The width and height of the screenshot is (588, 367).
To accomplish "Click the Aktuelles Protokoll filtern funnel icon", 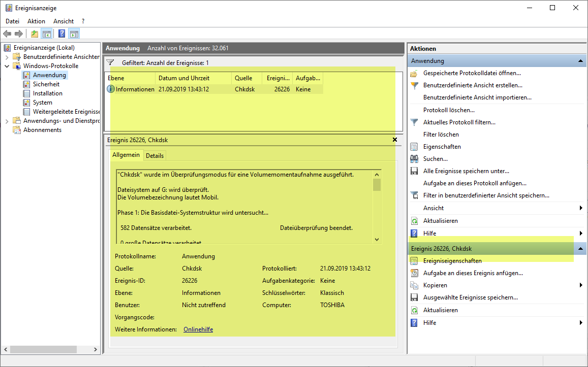I will click(x=414, y=122).
